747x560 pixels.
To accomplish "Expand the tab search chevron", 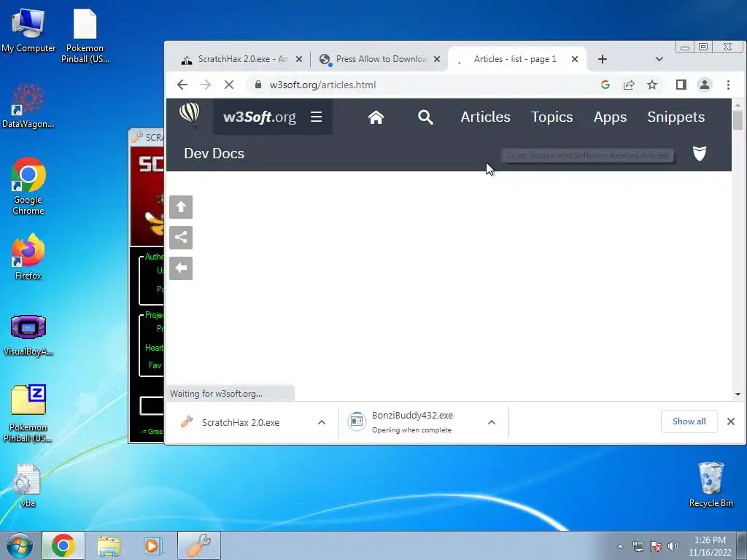I will 659,59.
